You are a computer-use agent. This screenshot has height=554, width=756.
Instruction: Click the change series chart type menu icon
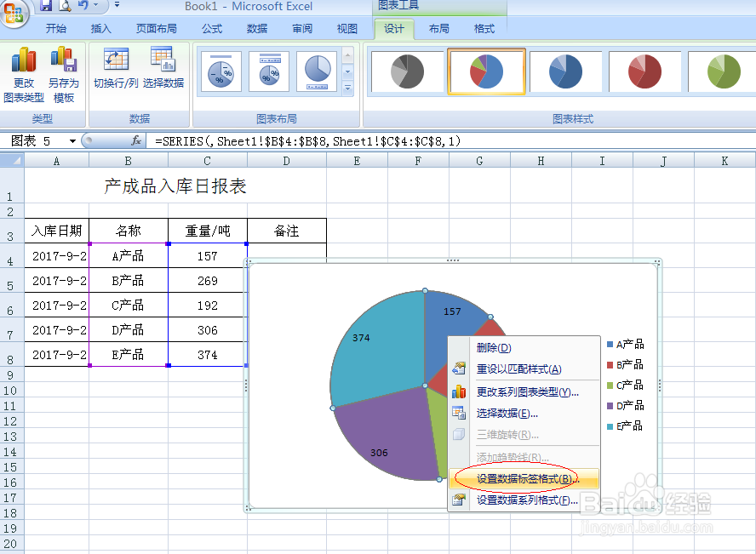coord(459,391)
